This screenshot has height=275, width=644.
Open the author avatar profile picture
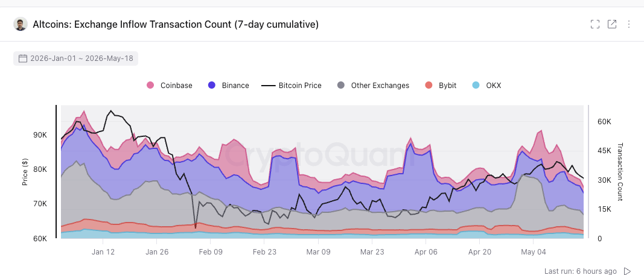(21, 24)
